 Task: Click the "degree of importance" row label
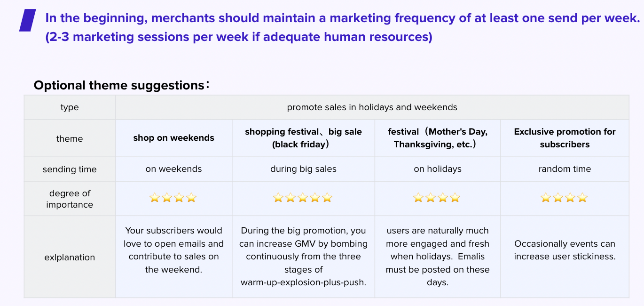[x=70, y=199]
